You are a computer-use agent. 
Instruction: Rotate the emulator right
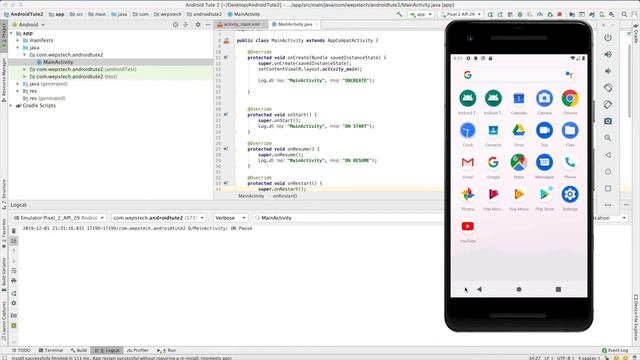pos(608,104)
